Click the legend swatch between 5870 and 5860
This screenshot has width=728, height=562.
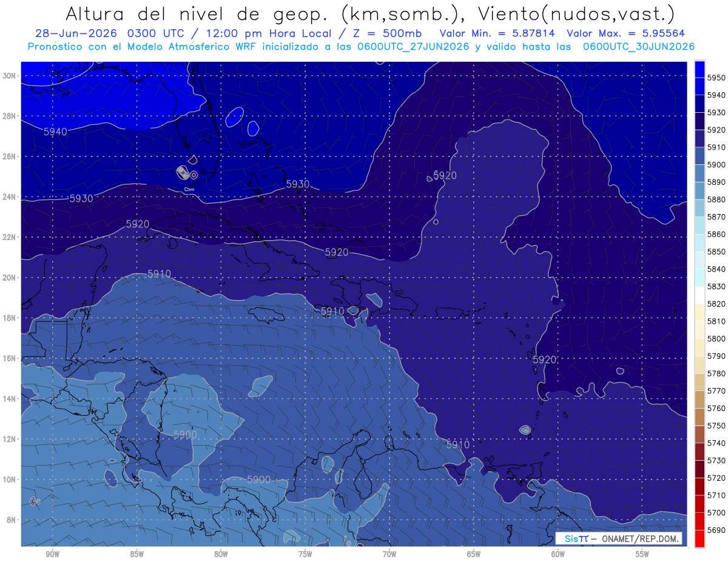click(x=699, y=226)
